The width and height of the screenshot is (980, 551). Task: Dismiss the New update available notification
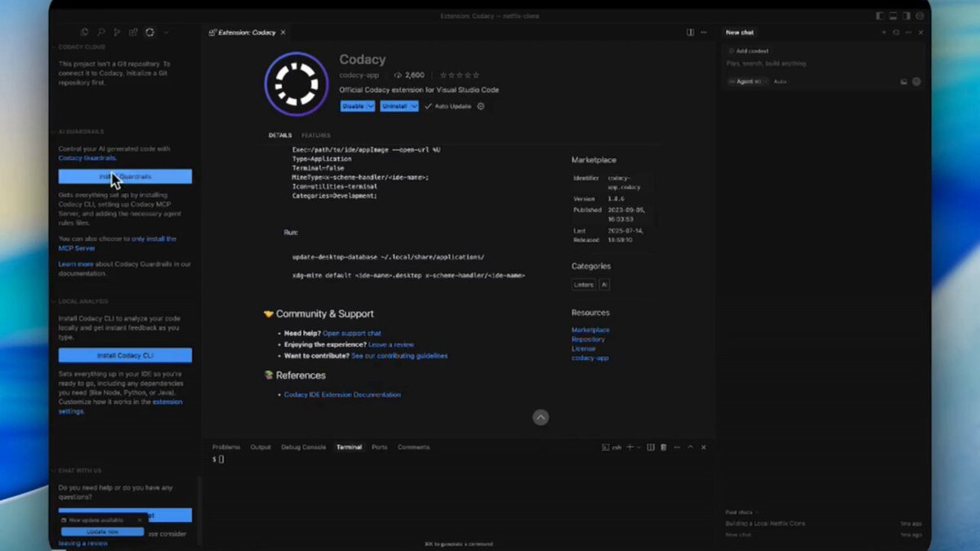[140, 520]
